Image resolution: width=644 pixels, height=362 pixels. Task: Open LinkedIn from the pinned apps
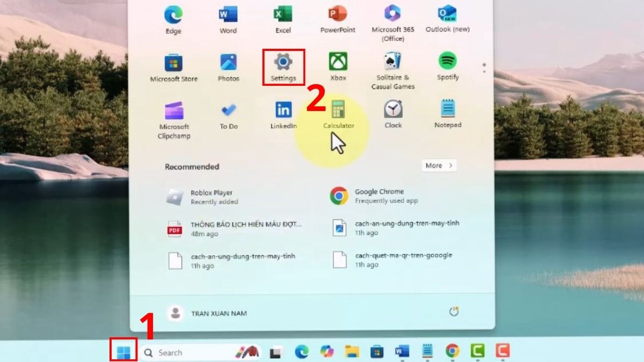point(283,112)
